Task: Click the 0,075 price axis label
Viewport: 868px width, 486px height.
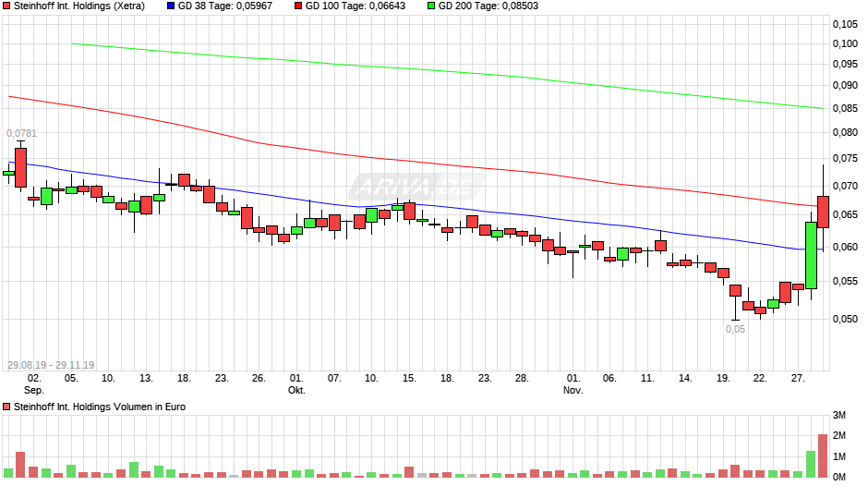Action: click(x=845, y=159)
